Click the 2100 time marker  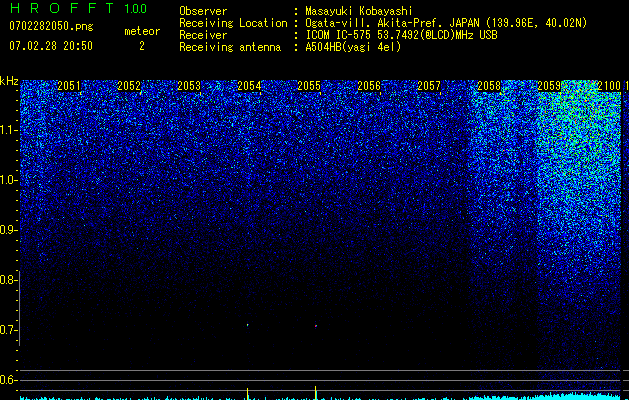click(609, 86)
